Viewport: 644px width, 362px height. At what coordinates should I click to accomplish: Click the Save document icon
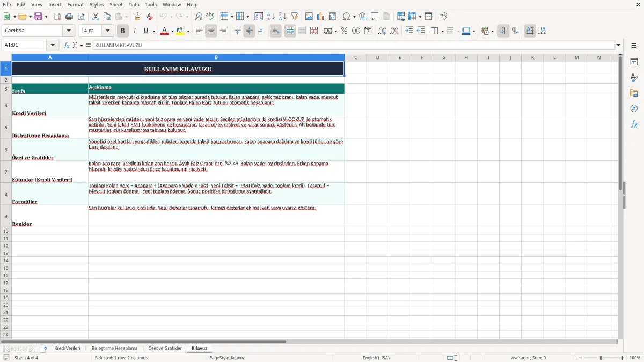[38, 17]
